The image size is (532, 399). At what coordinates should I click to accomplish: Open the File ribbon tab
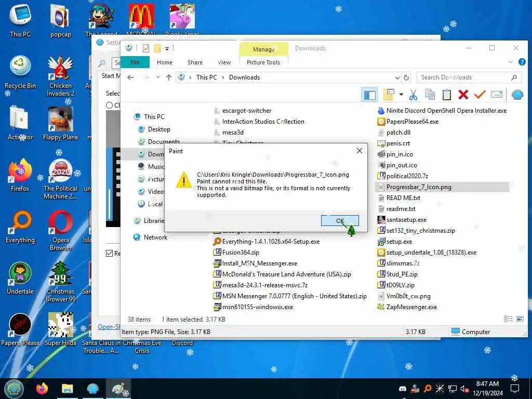(x=135, y=62)
